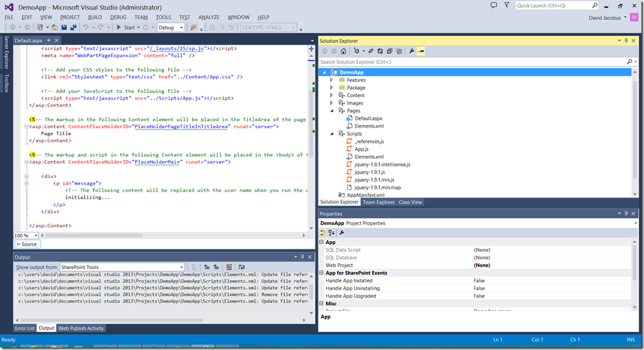
Task: Toggle Categorized view in Properties panel
Action: coord(323,233)
